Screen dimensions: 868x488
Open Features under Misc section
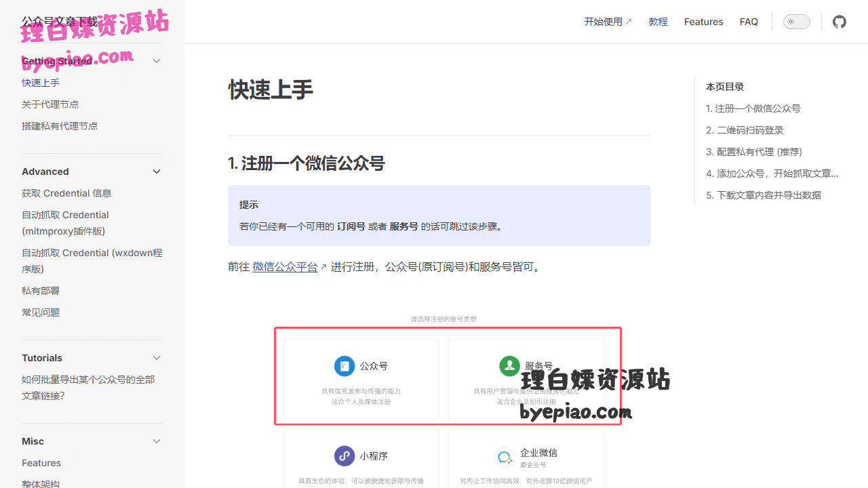click(41, 463)
